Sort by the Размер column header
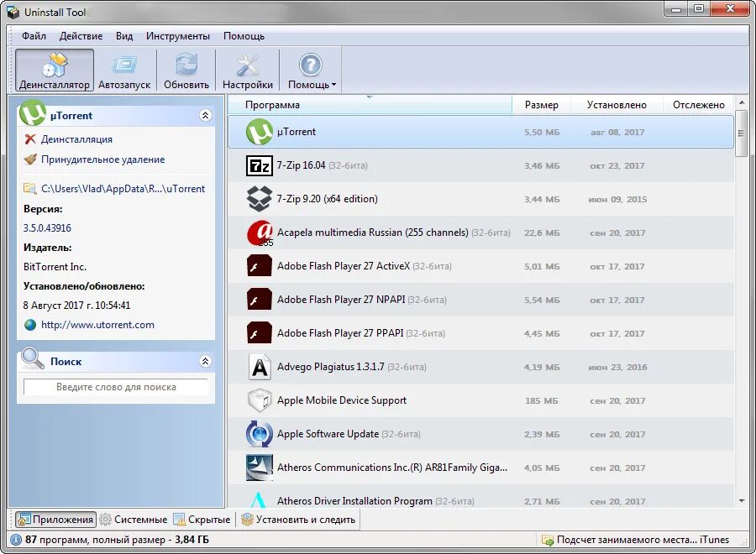The image size is (756, 554). pyautogui.click(x=542, y=105)
